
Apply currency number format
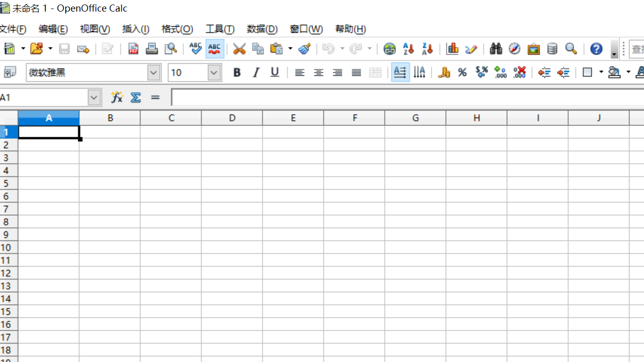[443, 72]
